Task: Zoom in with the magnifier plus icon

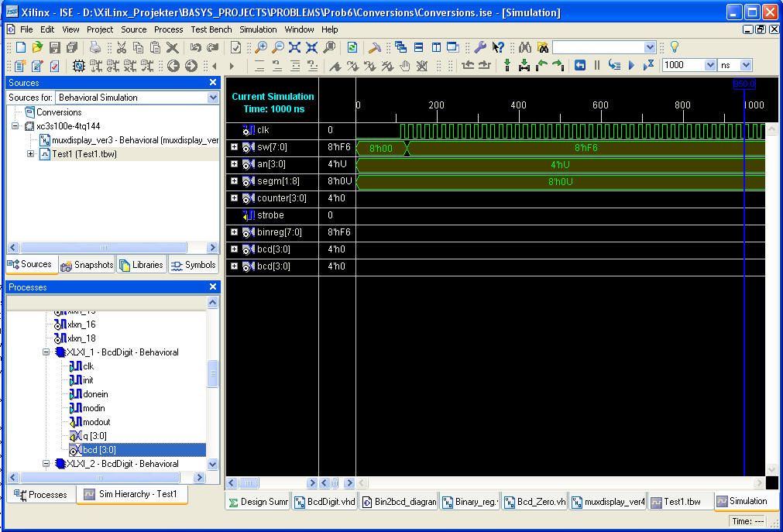Action: 261,47
